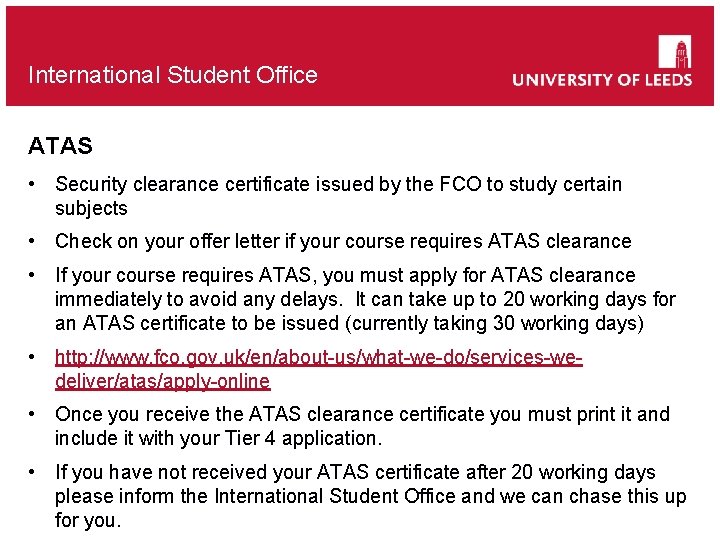The height and width of the screenshot is (540, 720).
Task: Click the "immediately to avoid any delays" sentence
Action: pyautogui.click(x=196, y=299)
